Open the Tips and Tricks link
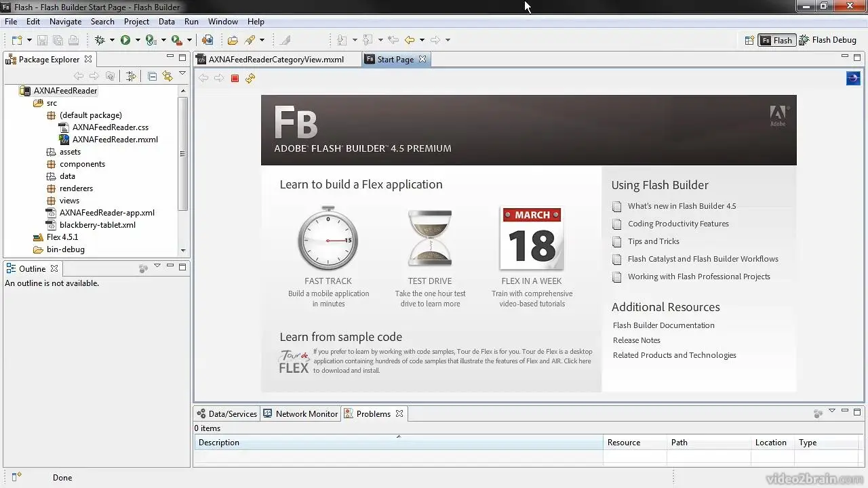This screenshot has height=488, width=868. [653, 241]
